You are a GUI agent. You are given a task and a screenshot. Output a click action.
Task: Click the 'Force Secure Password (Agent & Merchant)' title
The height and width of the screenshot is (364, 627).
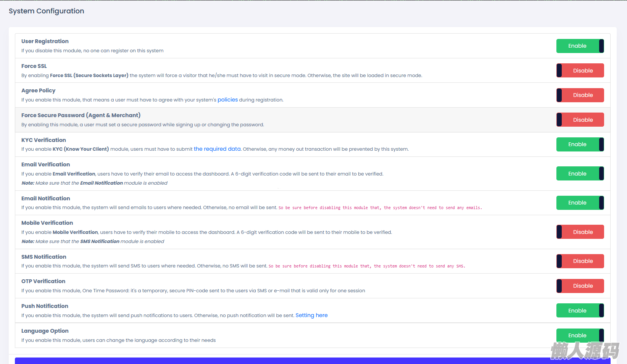click(x=81, y=115)
